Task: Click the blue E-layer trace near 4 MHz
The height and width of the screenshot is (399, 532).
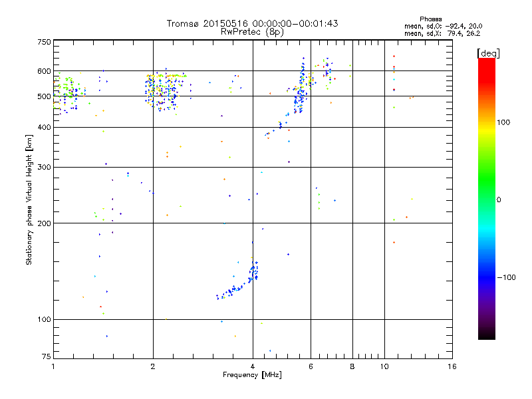Action: tap(237, 280)
